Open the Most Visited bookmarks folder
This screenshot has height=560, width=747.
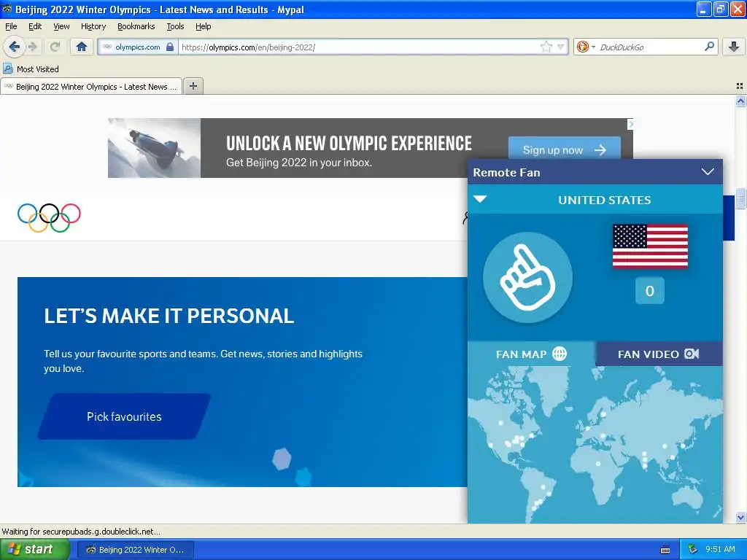click(31, 69)
